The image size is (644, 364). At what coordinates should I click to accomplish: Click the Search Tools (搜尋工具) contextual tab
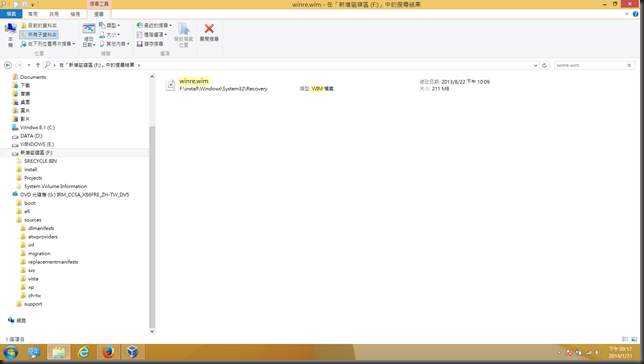(99, 4)
